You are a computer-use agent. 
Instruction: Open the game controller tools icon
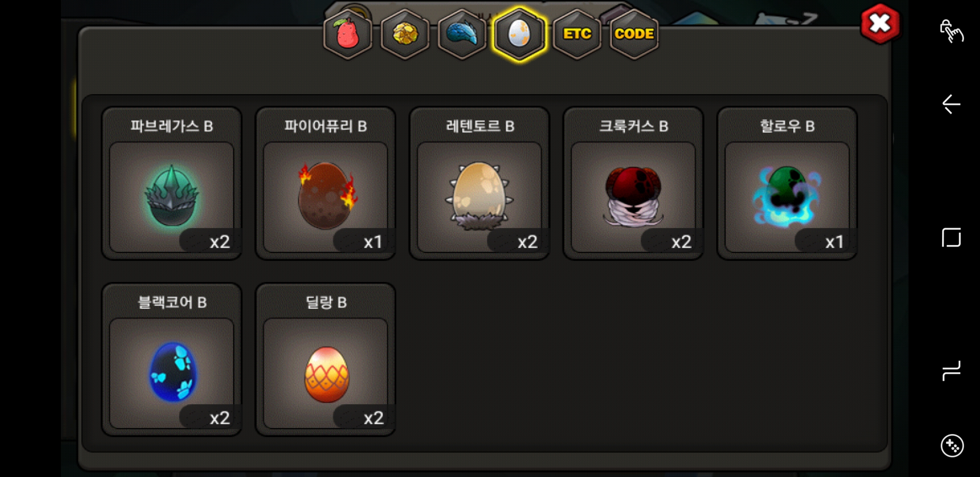952,446
